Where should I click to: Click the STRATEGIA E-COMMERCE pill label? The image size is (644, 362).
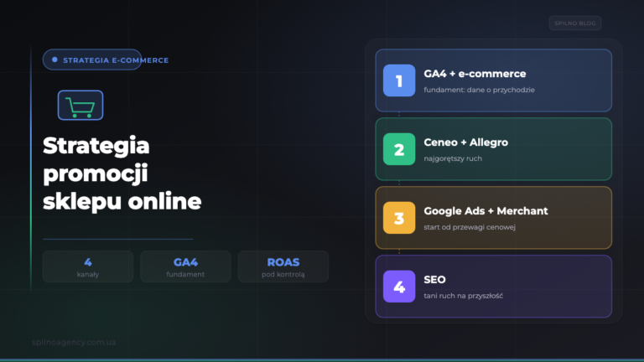click(x=116, y=60)
